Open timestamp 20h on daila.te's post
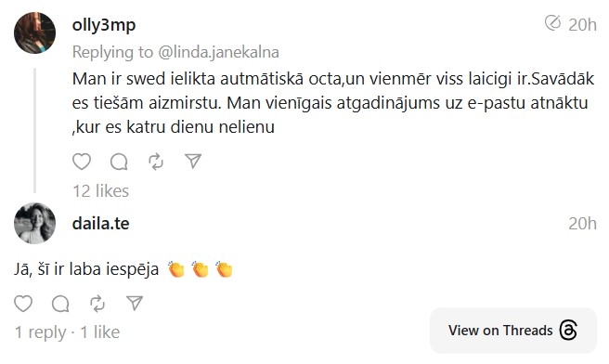 click(582, 224)
